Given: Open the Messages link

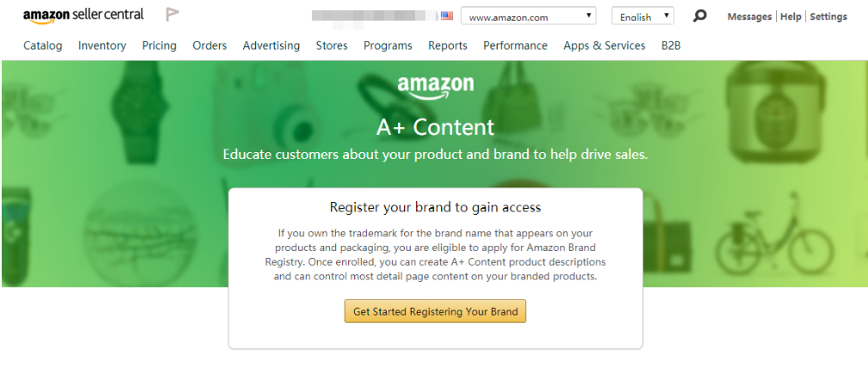Looking at the screenshot, I should click(749, 16).
